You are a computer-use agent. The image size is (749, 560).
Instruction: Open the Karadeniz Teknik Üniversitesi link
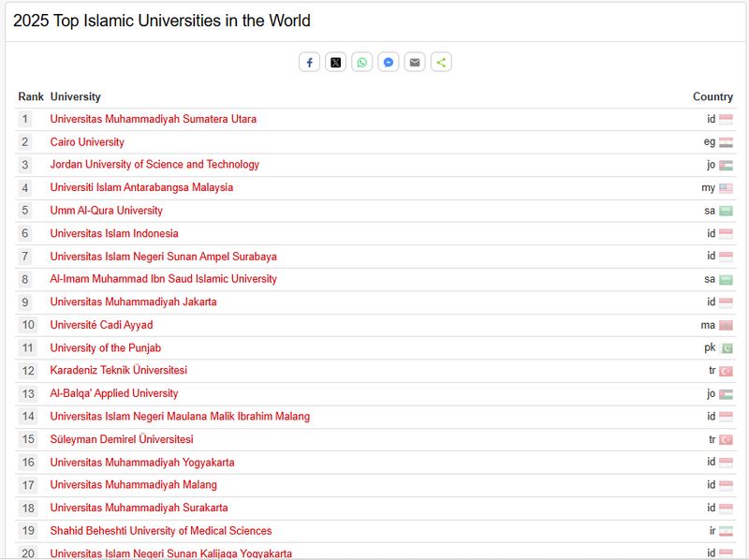click(x=119, y=370)
